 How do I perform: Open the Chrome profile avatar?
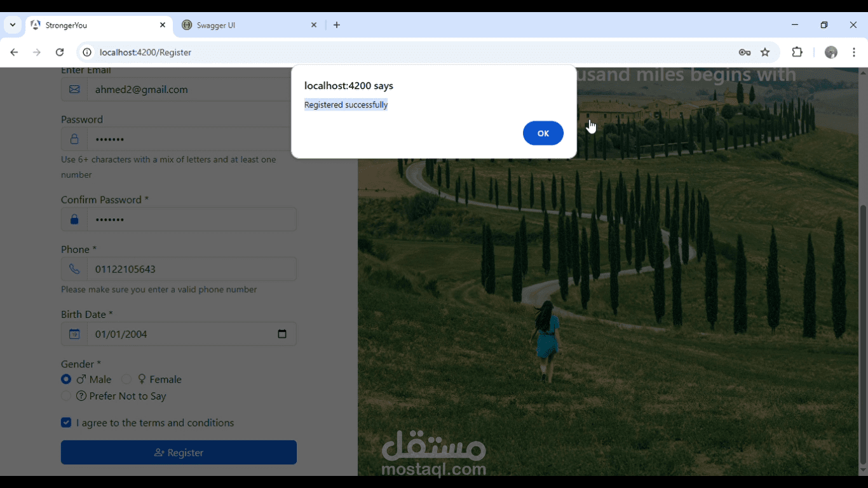coord(831,52)
